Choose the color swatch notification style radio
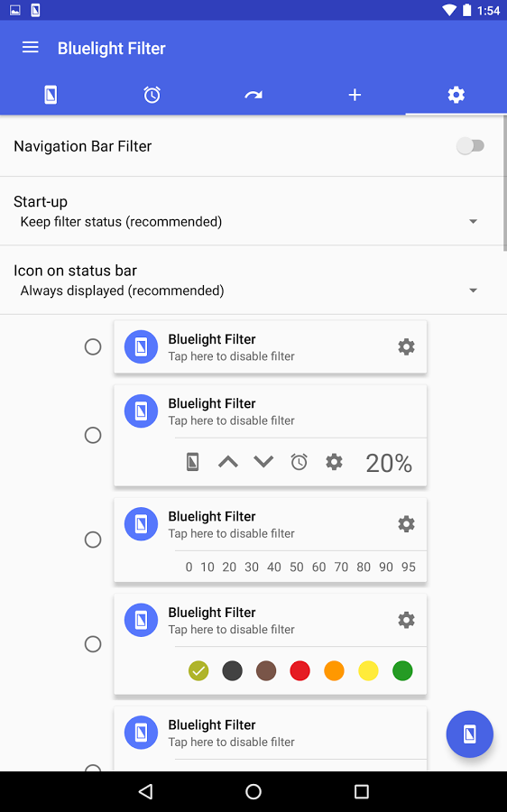The height and width of the screenshot is (812, 507). pos(93,644)
